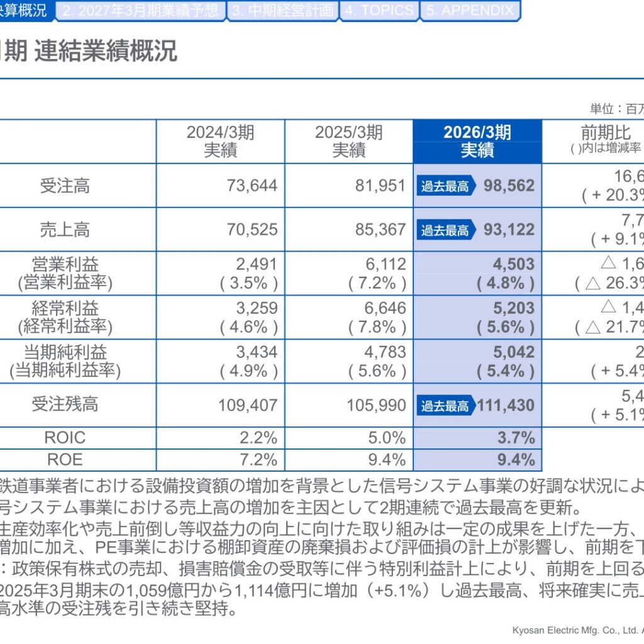Select the value 85,367
Viewport: 644px width, 644px height.
tap(380, 230)
